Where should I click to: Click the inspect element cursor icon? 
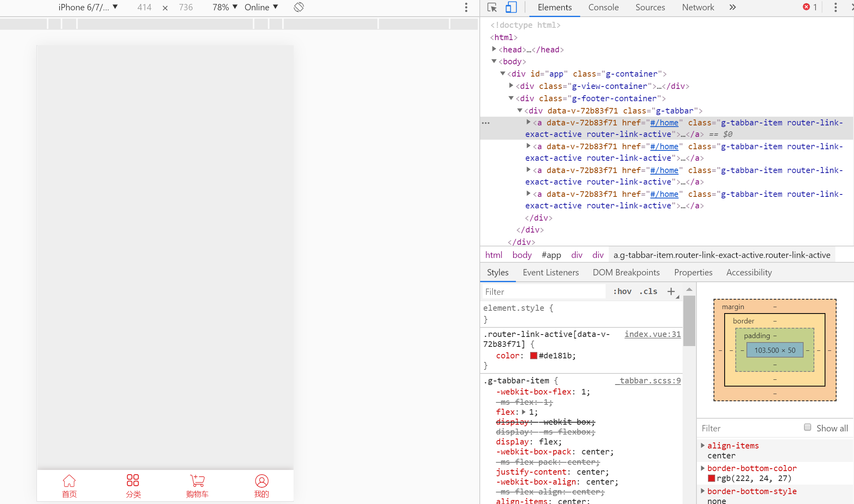click(x=492, y=7)
